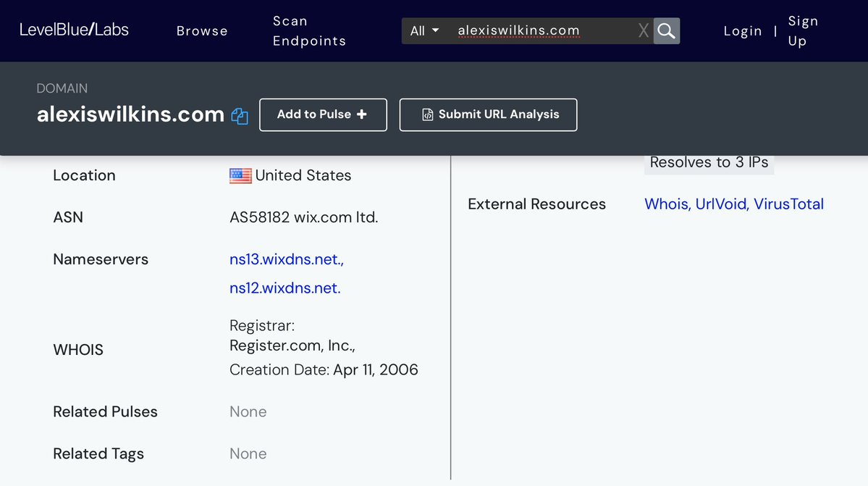Viewport: 868px width, 486px height.
Task: Open the VirusTotal external resource
Action: (x=788, y=204)
